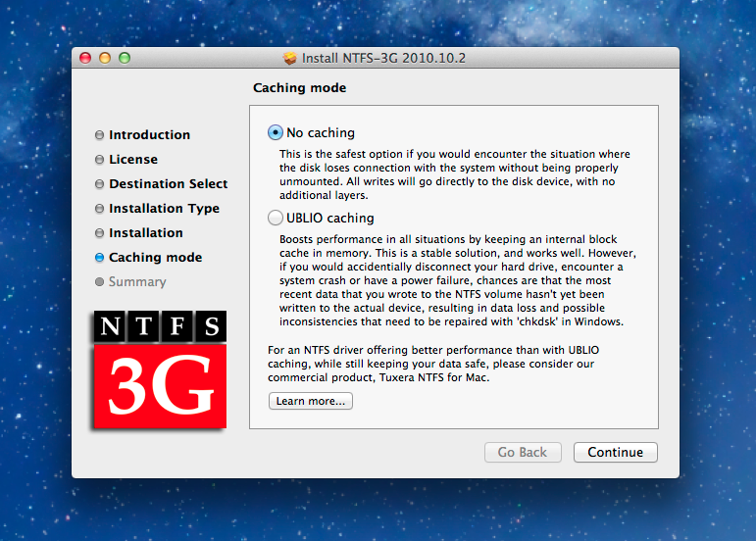Click the gray bullet beside Summary
Viewport: 756px width, 541px height.
coord(99,282)
